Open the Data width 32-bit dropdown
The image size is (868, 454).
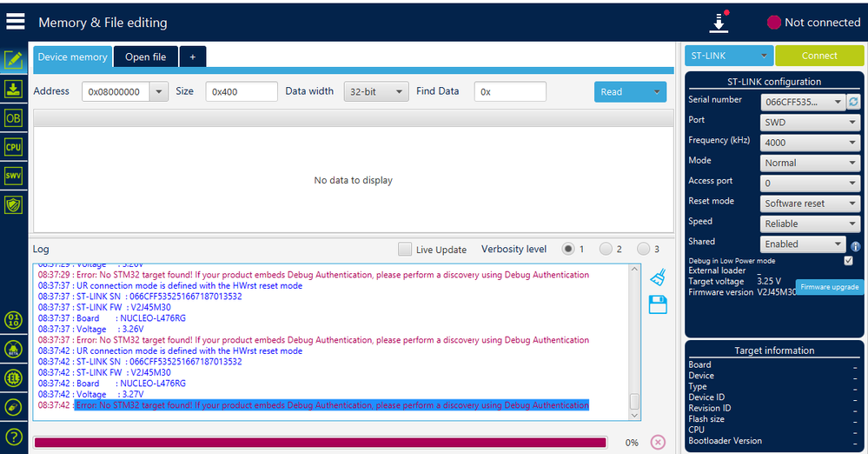[x=376, y=91]
